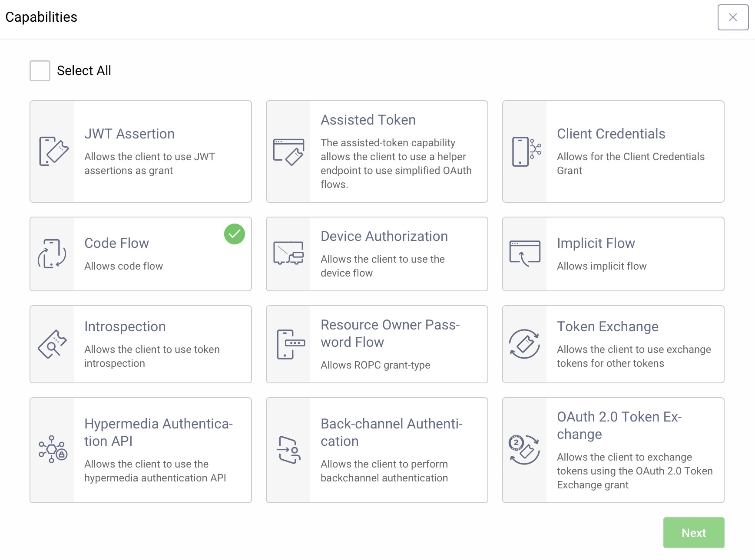Click the Introspection magnifier ticket icon
This screenshot has width=755, height=560.
tap(52, 344)
